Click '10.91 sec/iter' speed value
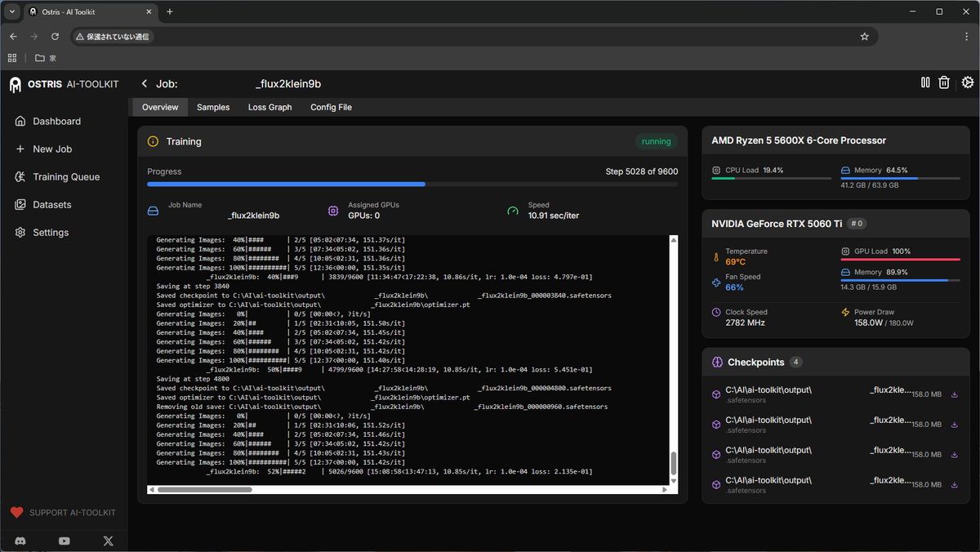 (x=554, y=216)
